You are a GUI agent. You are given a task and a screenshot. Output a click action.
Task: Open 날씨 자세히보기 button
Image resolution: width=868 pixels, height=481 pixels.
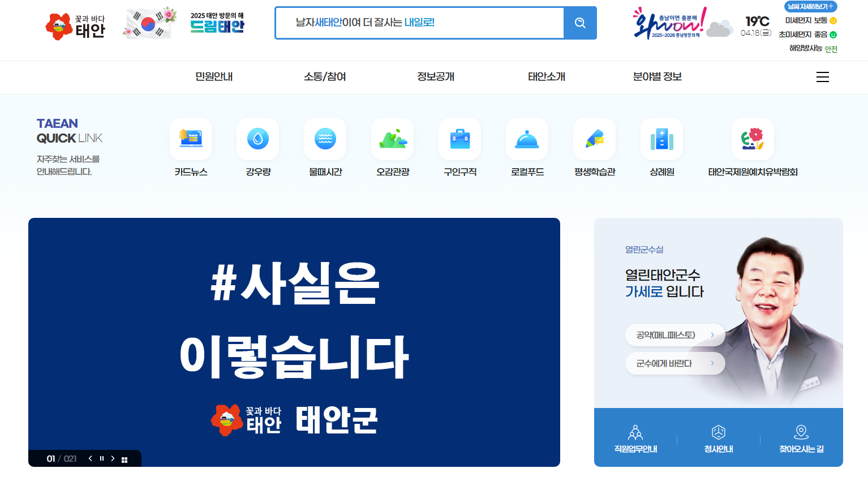pyautogui.click(x=810, y=6)
